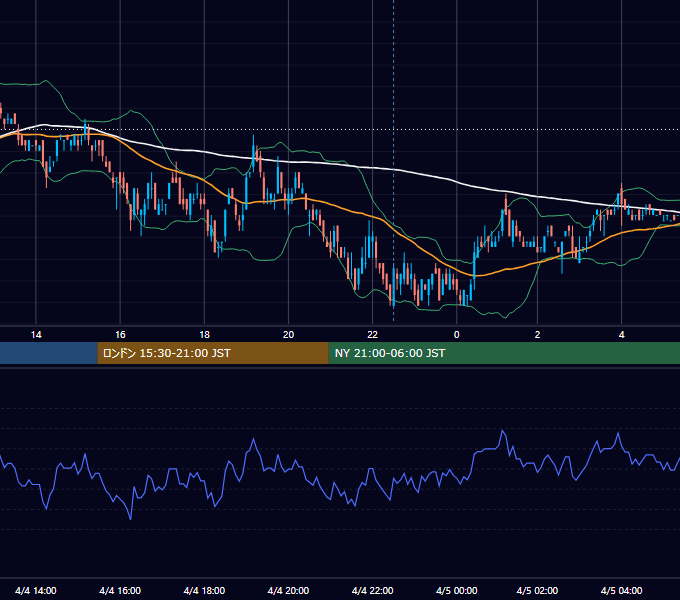Click the "0" midnight label on the upper time axis
680x600 pixels.
tap(457, 335)
